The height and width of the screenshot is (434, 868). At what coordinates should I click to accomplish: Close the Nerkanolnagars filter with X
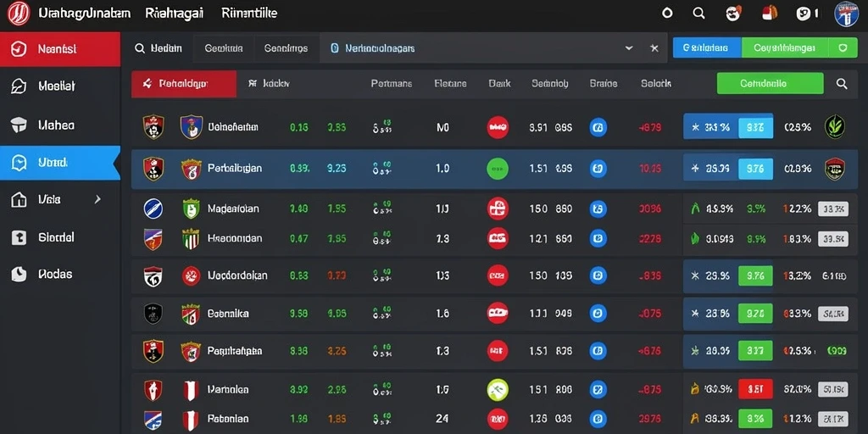click(x=654, y=48)
